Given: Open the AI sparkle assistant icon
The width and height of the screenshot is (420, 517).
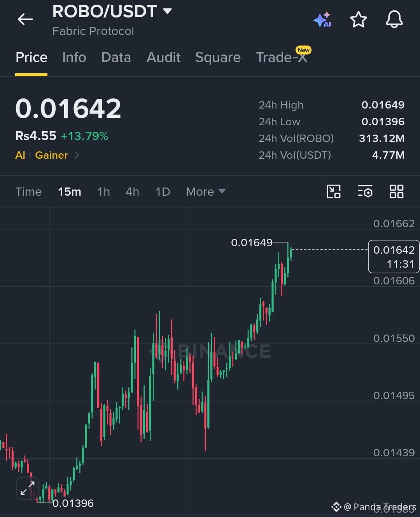Looking at the screenshot, I should pyautogui.click(x=322, y=19).
